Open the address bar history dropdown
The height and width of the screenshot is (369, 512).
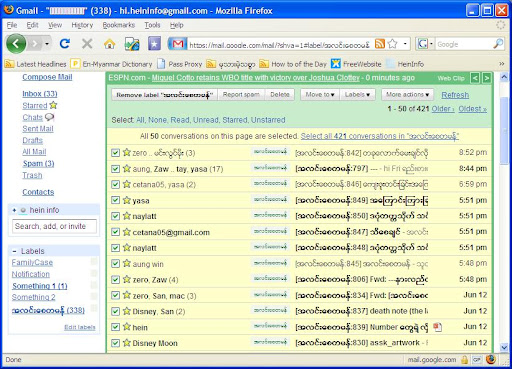pos(405,44)
